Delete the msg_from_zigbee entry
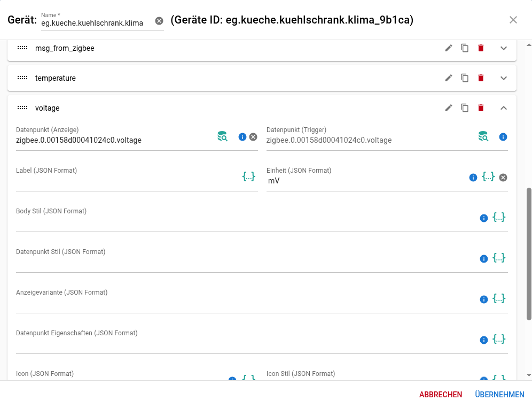The image size is (532, 408). coord(481,48)
